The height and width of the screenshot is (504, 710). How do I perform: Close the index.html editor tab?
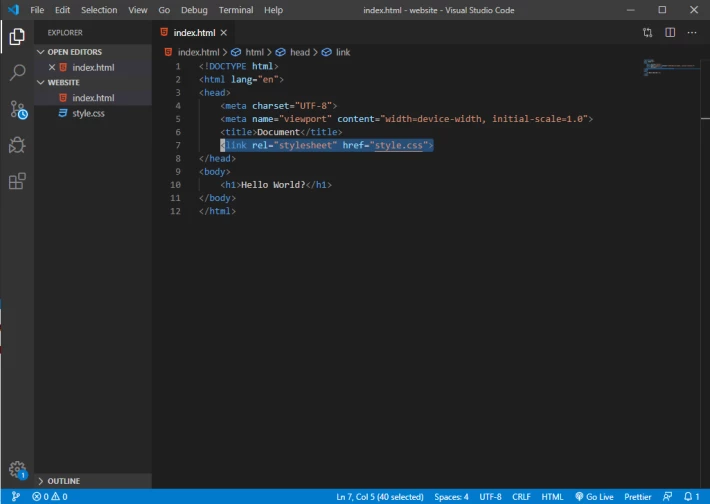tap(224, 33)
